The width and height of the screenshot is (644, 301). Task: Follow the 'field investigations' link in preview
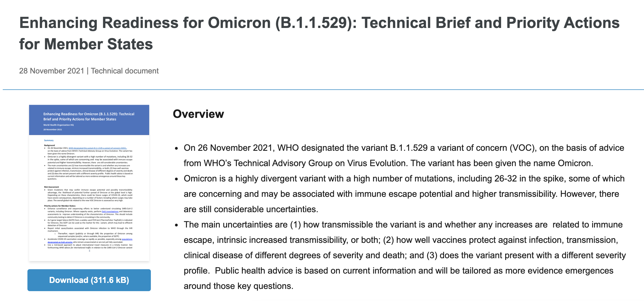tap(110, 211)
